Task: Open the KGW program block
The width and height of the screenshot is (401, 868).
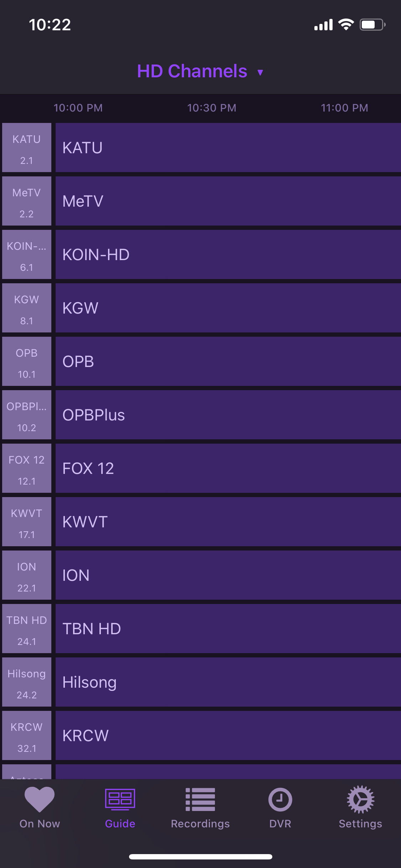Action: pyautogui.click(x=228, y=308)
